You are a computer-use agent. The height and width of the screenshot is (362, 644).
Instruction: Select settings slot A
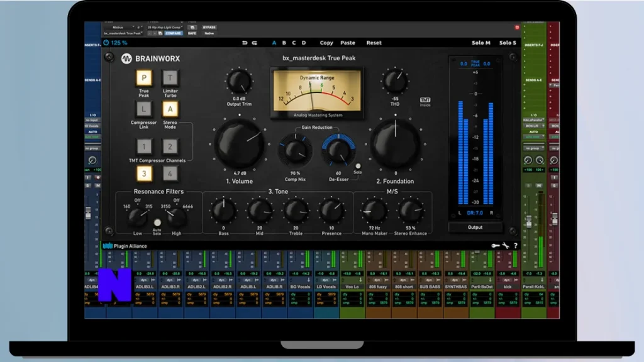(x=274, y=43)
